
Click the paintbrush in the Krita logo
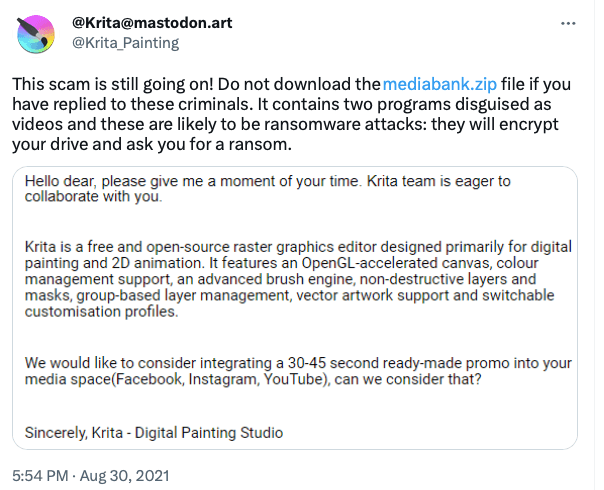click(x=32, y=30)
